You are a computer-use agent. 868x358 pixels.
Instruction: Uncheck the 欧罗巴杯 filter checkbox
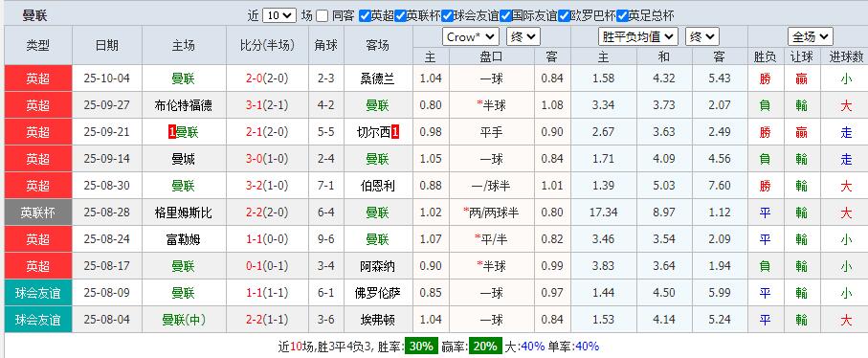(x=564, y=16)
